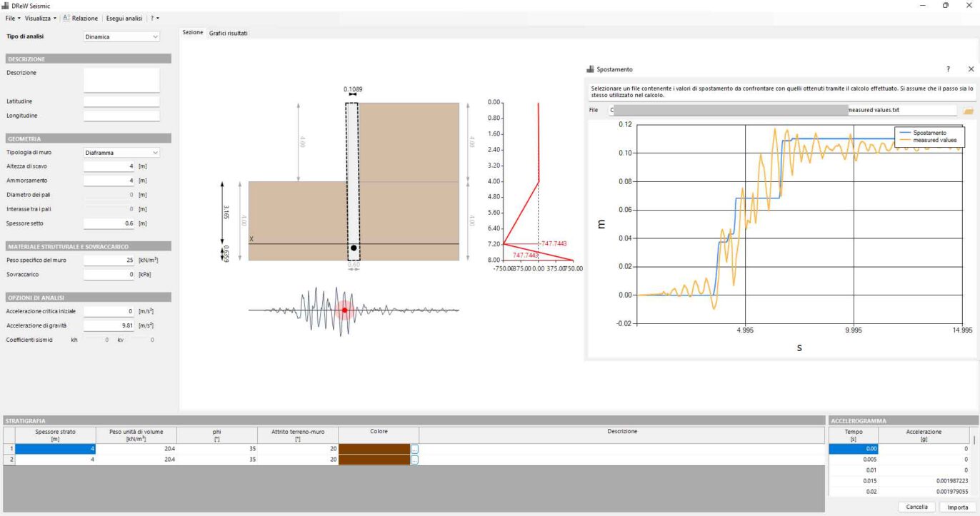The image size is (980, 516).
Task: Open the Visualizza menu
Action: [40, 18]
